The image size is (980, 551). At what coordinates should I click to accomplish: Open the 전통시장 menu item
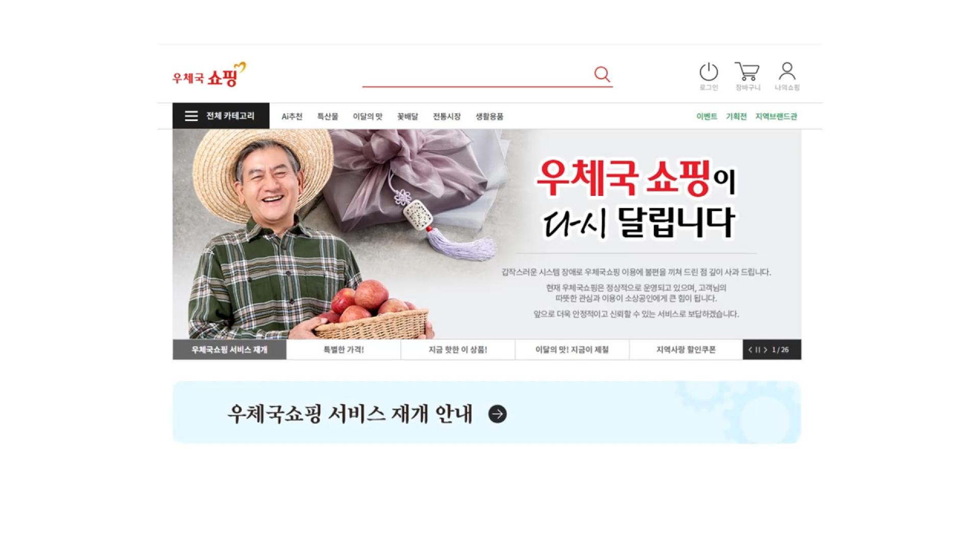coord(447,116)
